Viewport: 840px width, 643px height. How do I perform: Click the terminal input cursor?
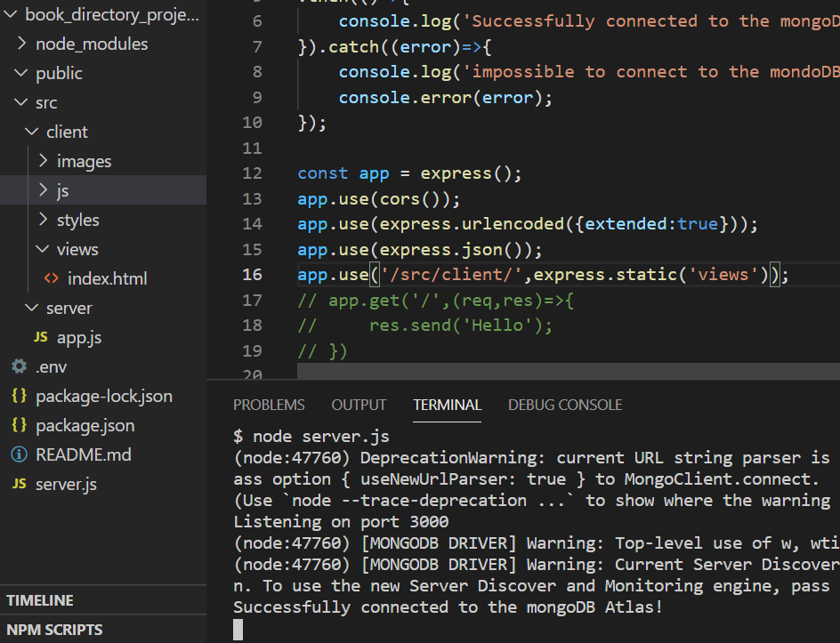238,630
